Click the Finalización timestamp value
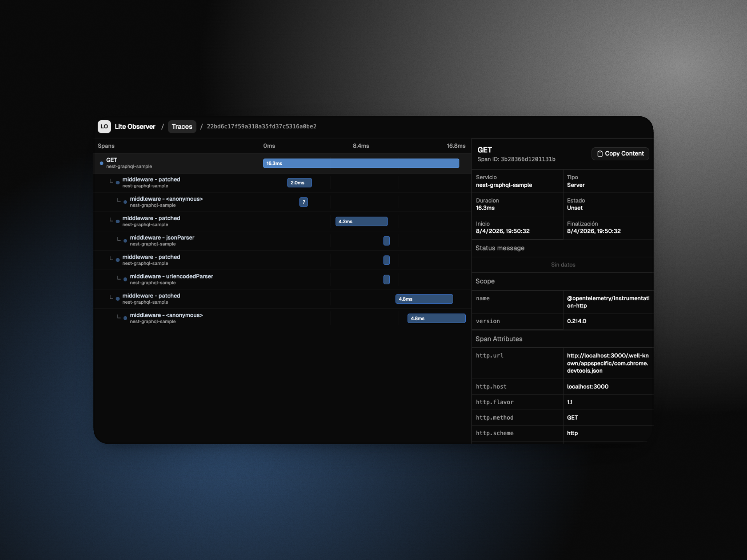 594,231
